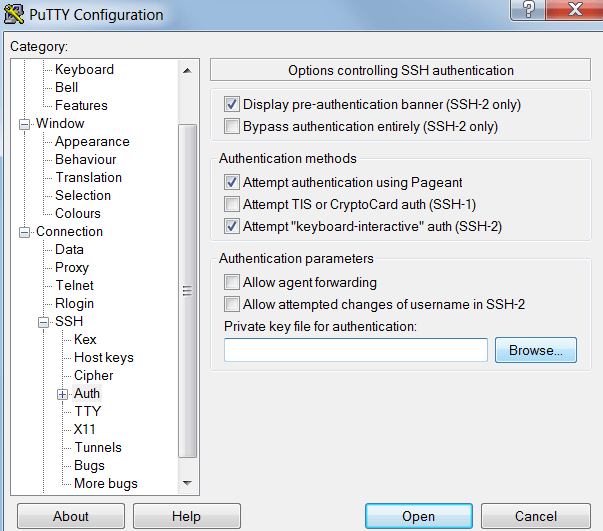Image resolution: width=603 pixels, height=531 pixels.
Task: Select the Host keys category
Action: 104,358
